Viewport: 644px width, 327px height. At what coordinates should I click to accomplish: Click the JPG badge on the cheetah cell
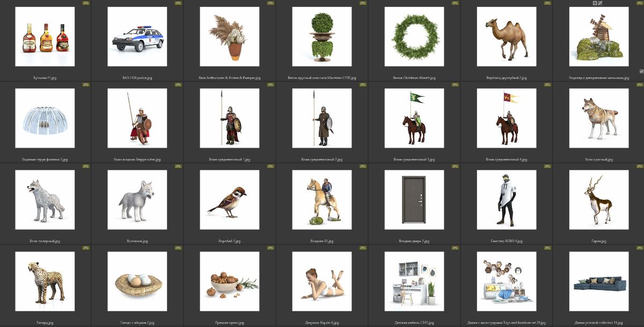coord(86,248)
